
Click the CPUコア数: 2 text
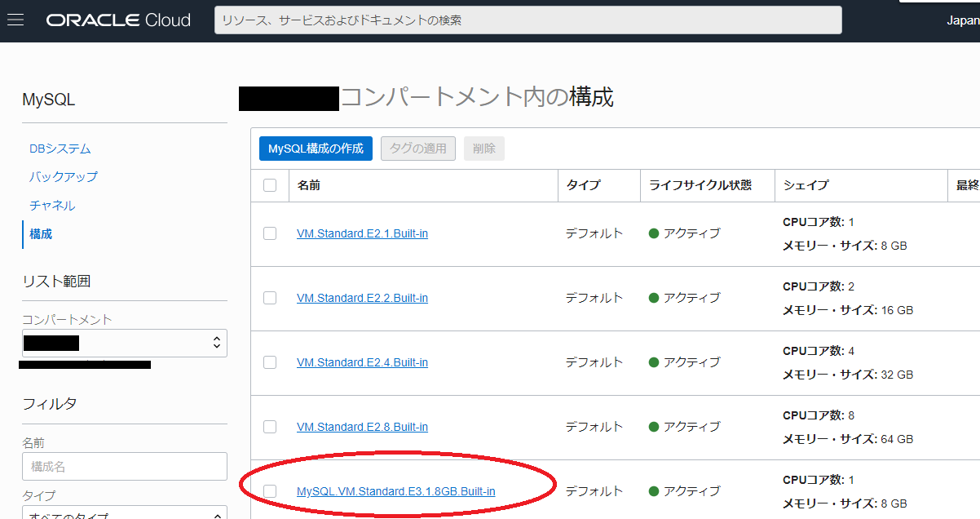coord(819,286)
